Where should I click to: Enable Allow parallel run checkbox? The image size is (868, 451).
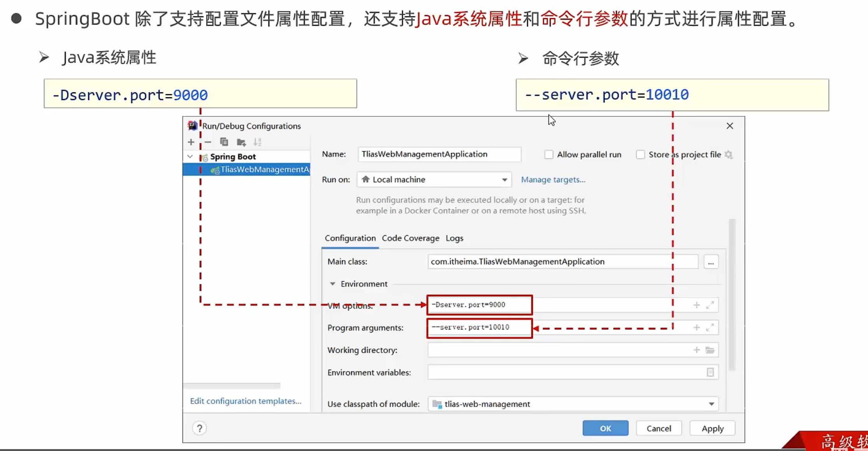pos(549,155)
